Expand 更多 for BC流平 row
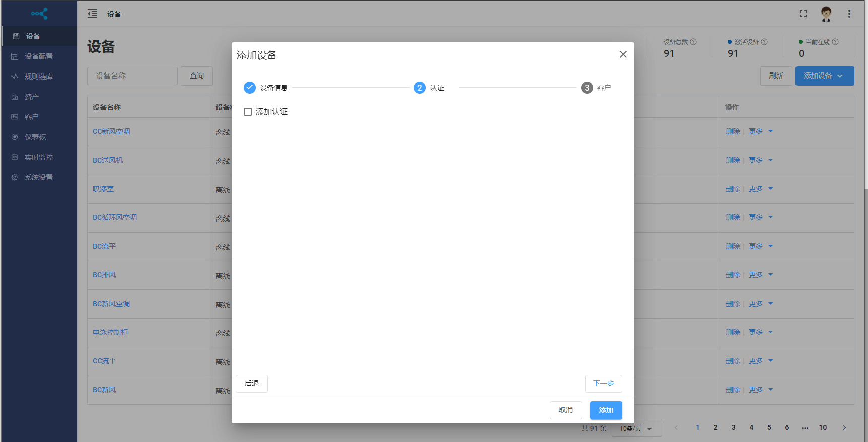The image size is (868, 442). coord(760,246)
